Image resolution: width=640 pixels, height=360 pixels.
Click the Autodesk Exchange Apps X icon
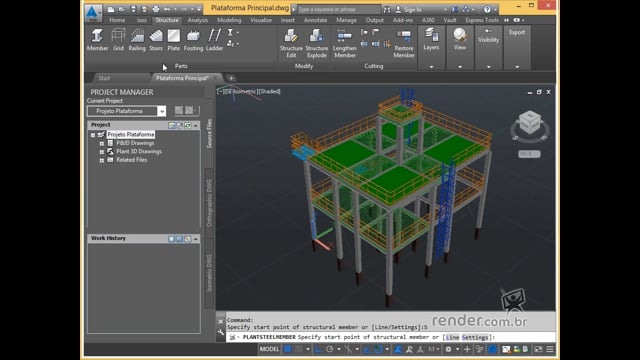pos(455,9)
